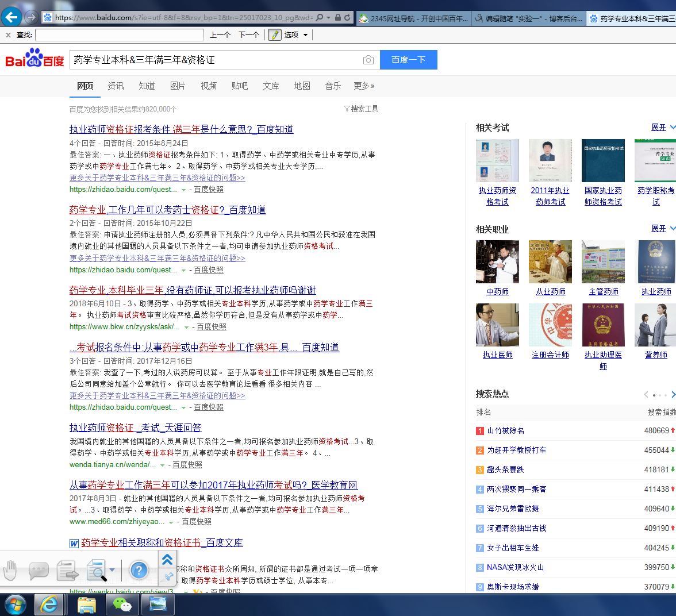Open result 执业药师资格证报考条件 满三年是什么意思
This screenshot has height=616, width=676.
(182, 129)
